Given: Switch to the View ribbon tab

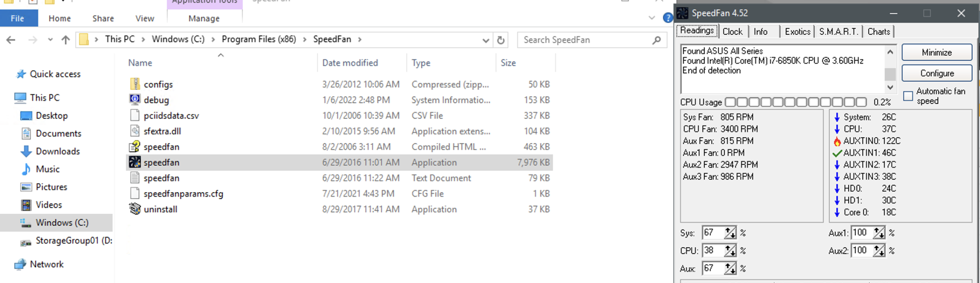Looking at the screenshot, I should [145, 18].
